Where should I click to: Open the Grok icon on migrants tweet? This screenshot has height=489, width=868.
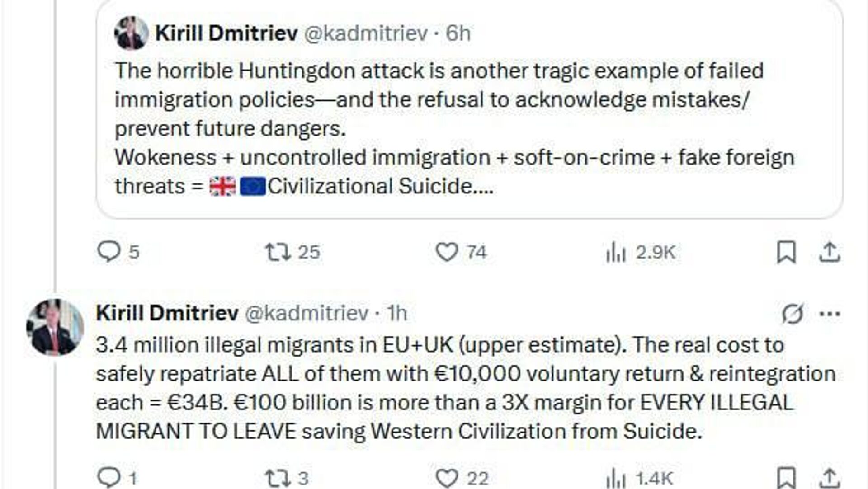click(793, 314)
